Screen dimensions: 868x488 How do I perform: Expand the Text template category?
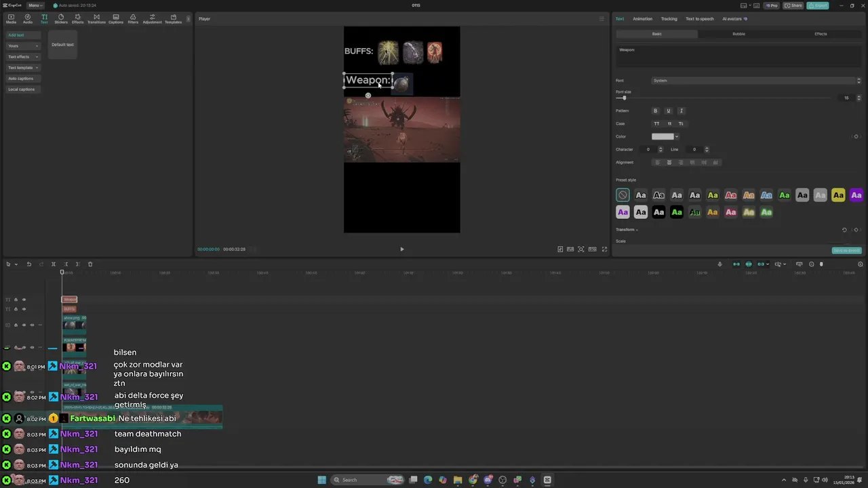pos(23,68)
